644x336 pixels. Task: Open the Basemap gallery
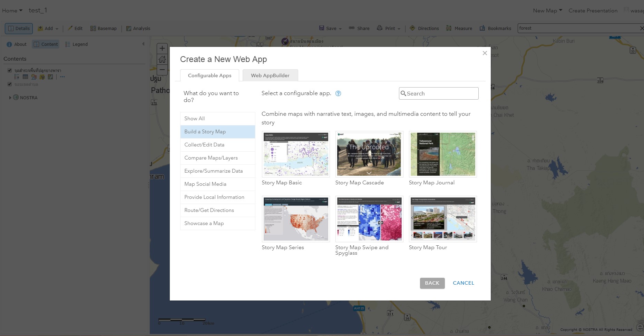click(x=104, y=29)
